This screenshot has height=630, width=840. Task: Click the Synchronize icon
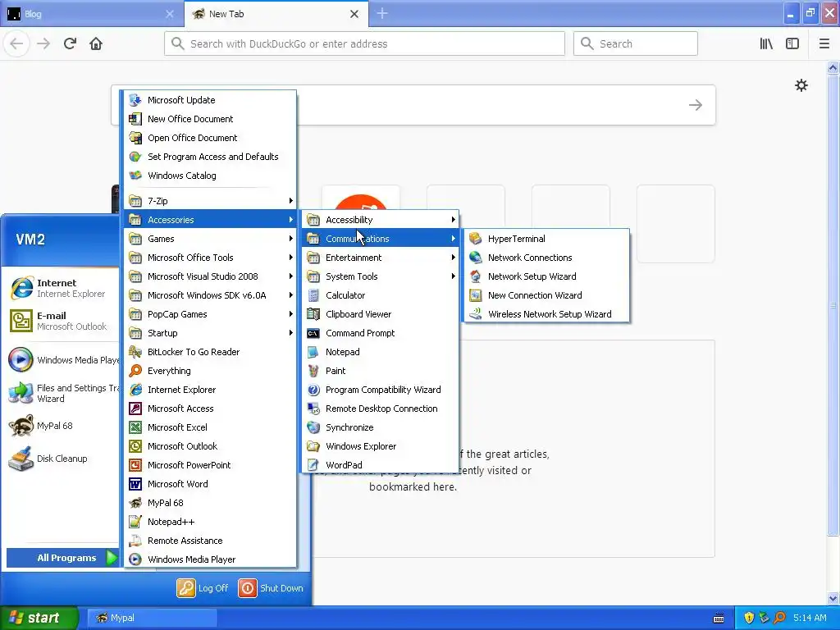[313, 427]
